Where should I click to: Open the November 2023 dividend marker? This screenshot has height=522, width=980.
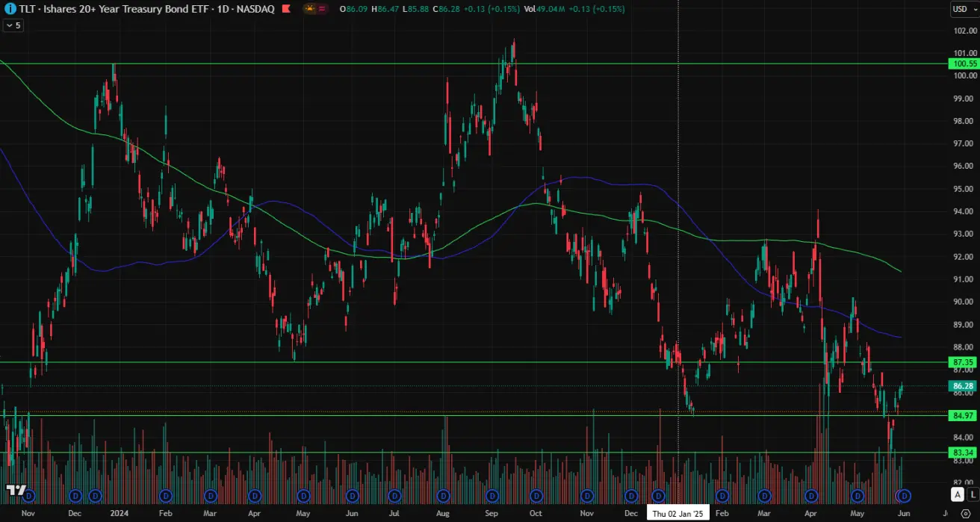point(28,494)
